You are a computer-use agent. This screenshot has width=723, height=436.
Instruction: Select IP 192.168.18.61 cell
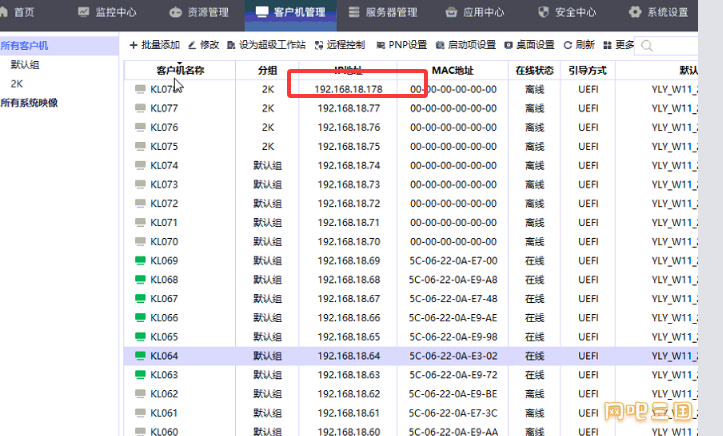pyautogui.click(x=349, y=413)
